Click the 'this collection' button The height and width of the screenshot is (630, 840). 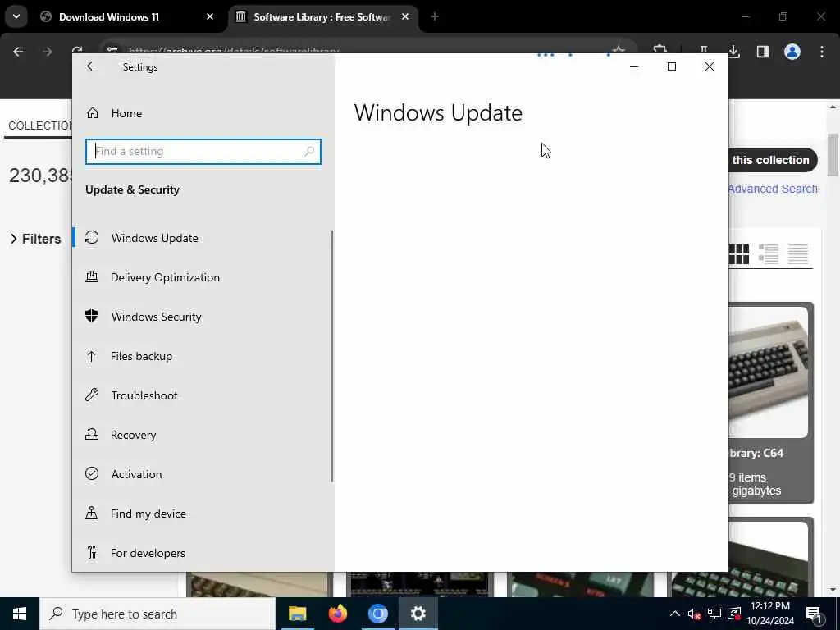(x=771, y=160)
